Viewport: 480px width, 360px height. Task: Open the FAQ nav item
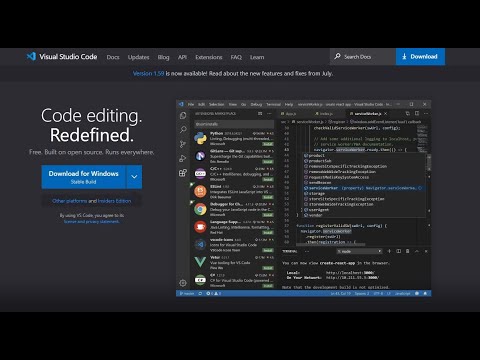pyautogui.click(x=236, y=57)
